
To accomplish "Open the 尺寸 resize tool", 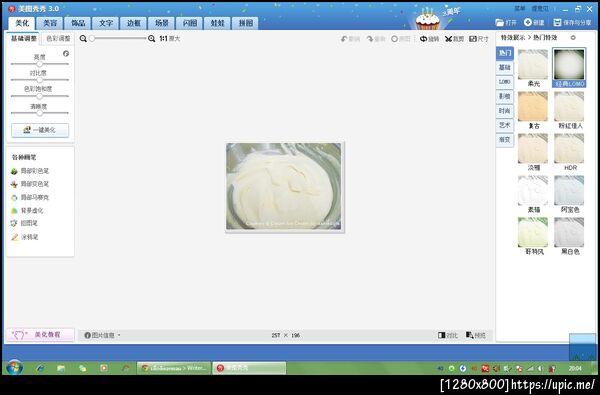I will coord(479,39).
